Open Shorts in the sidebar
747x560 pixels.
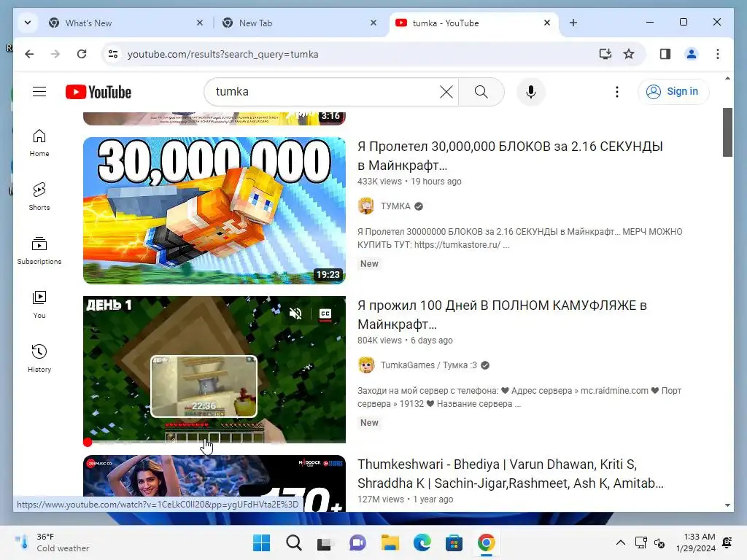tap(39, 197)
